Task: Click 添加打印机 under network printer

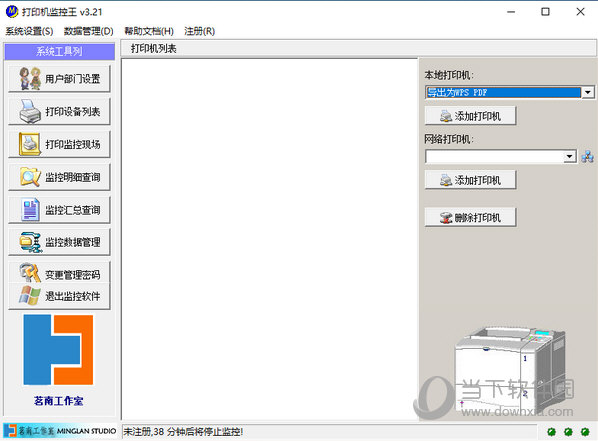Action: [470, 180]
